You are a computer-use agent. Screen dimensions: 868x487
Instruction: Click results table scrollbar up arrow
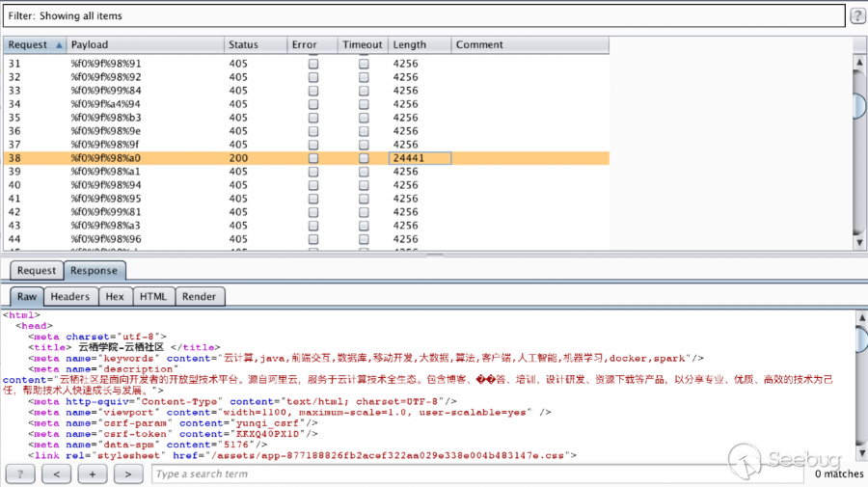coord(859,62)
